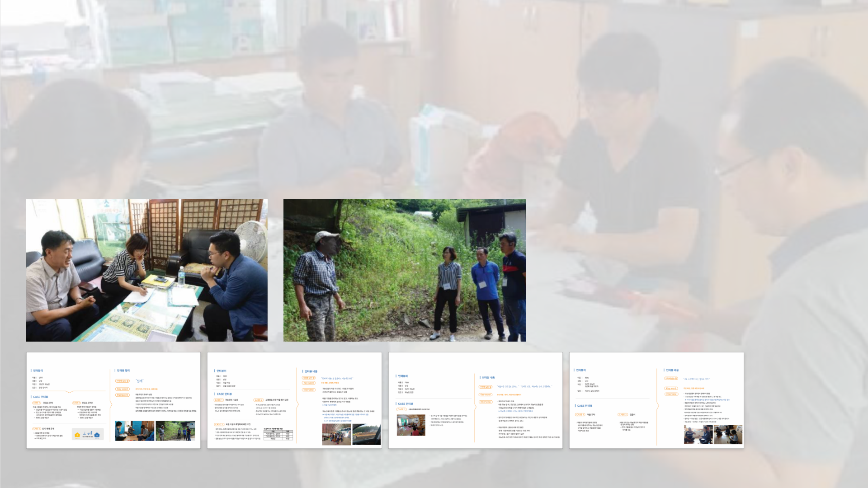Click the CASE 3 label in first slide
Image resolution: width=868 pixels, height=488 pixels.
[x=36, y=428]
